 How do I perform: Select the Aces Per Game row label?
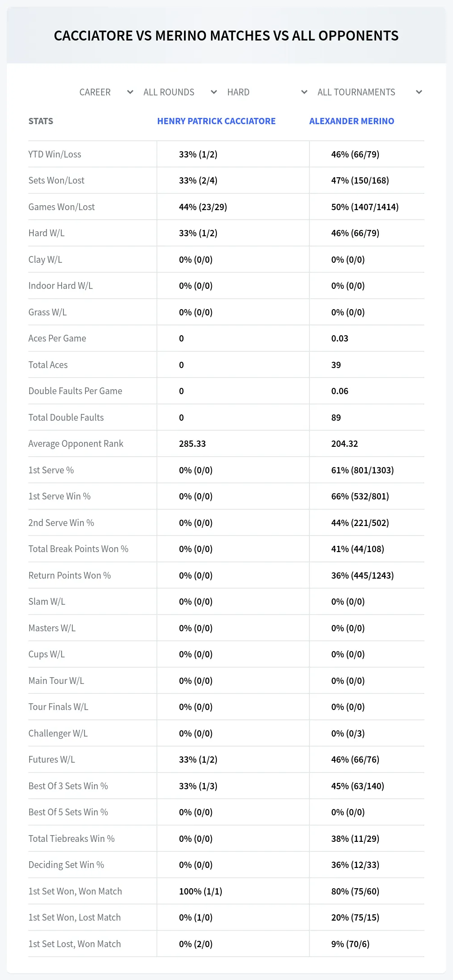click(x=57, y=338)
